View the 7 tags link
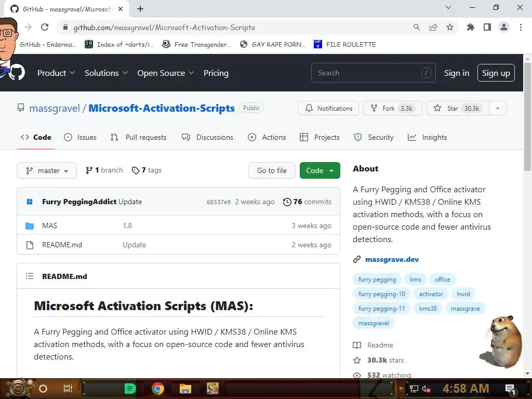 (x=147, y=170)
